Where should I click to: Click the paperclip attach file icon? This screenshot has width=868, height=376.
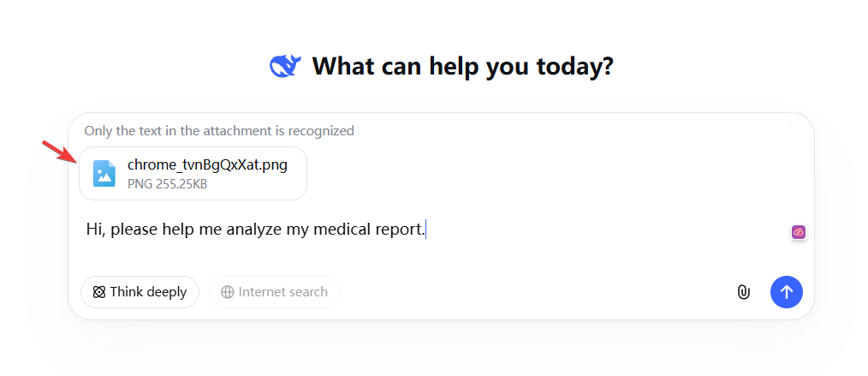tap(743, 292)
